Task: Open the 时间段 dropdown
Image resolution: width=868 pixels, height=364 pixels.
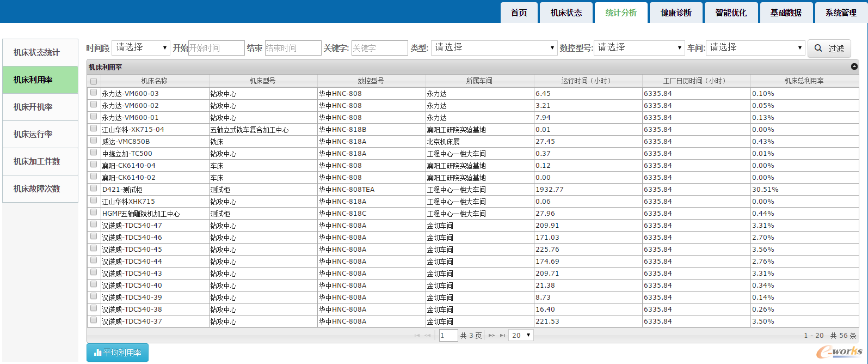Action: pos(141,48)
